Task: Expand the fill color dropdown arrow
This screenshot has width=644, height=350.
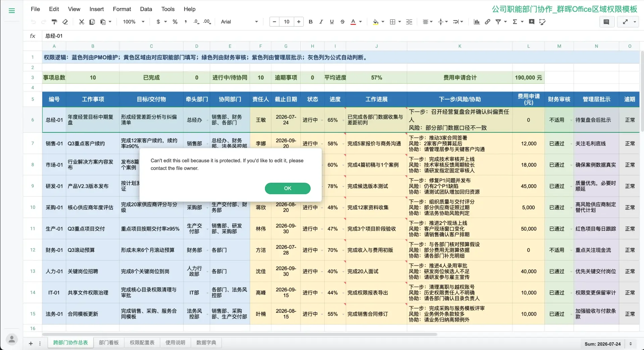Action: point(383,22)
